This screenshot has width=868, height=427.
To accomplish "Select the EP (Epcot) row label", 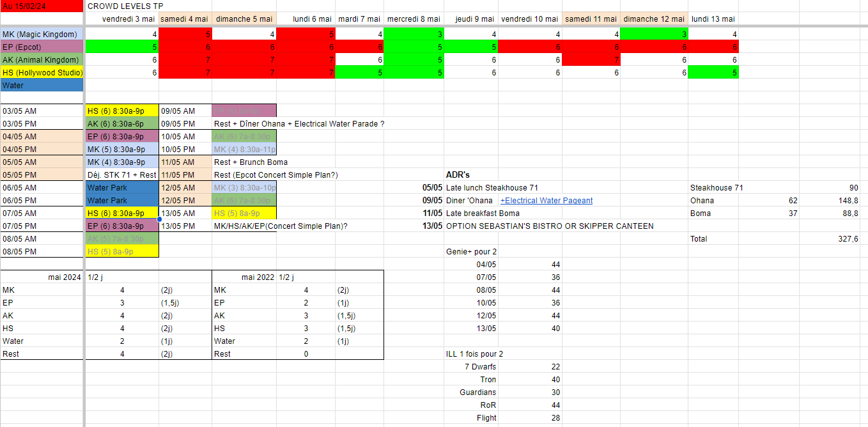I will pyautogui.click(x=42, y=47).
